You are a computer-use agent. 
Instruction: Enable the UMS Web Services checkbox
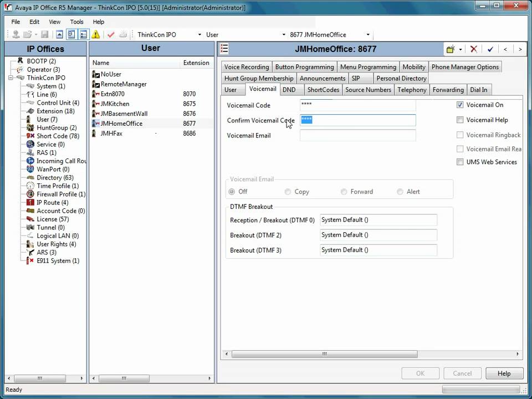point(460,162)
